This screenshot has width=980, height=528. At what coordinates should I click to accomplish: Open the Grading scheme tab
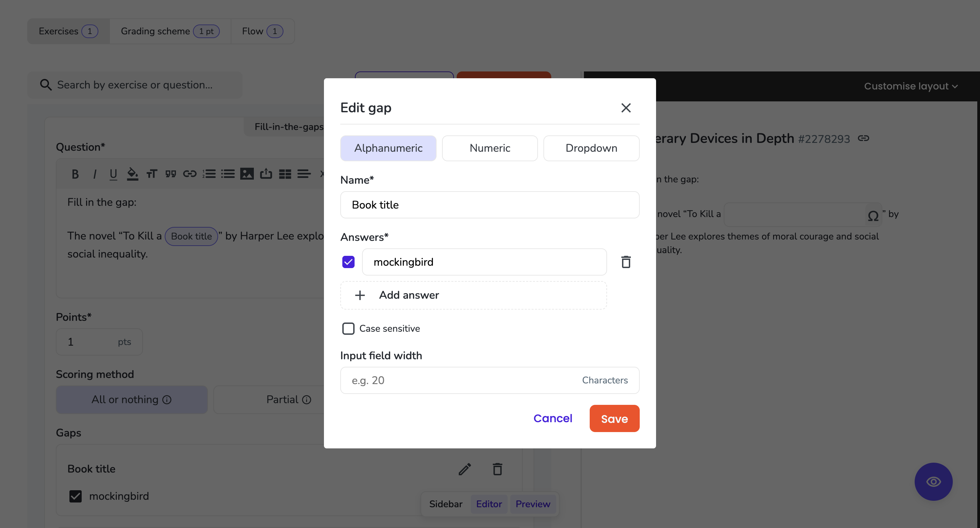tap(170, 31)
